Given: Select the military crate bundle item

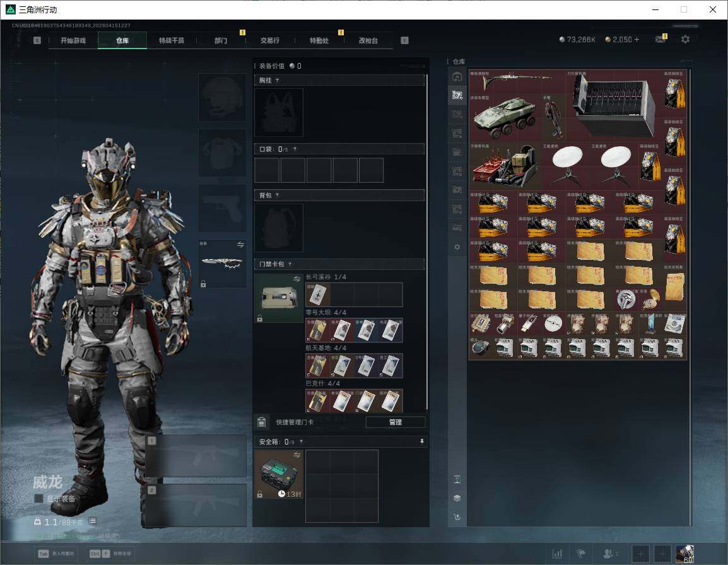Looking at the screenshot, I should [505, 166].
